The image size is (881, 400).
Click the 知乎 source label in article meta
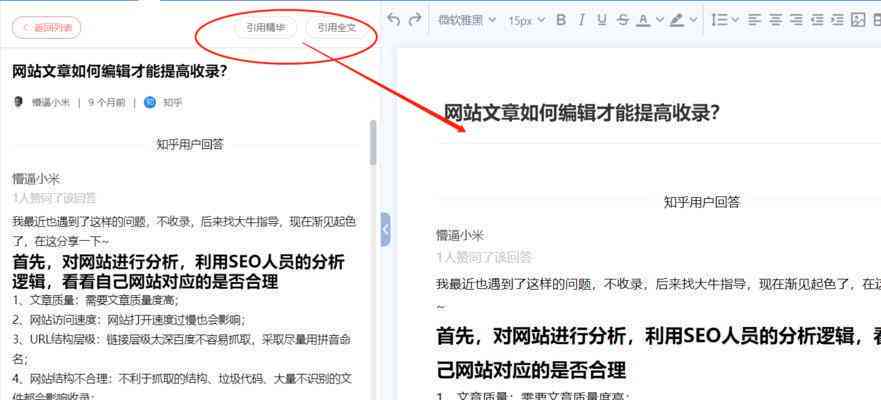tap(173, 103)
